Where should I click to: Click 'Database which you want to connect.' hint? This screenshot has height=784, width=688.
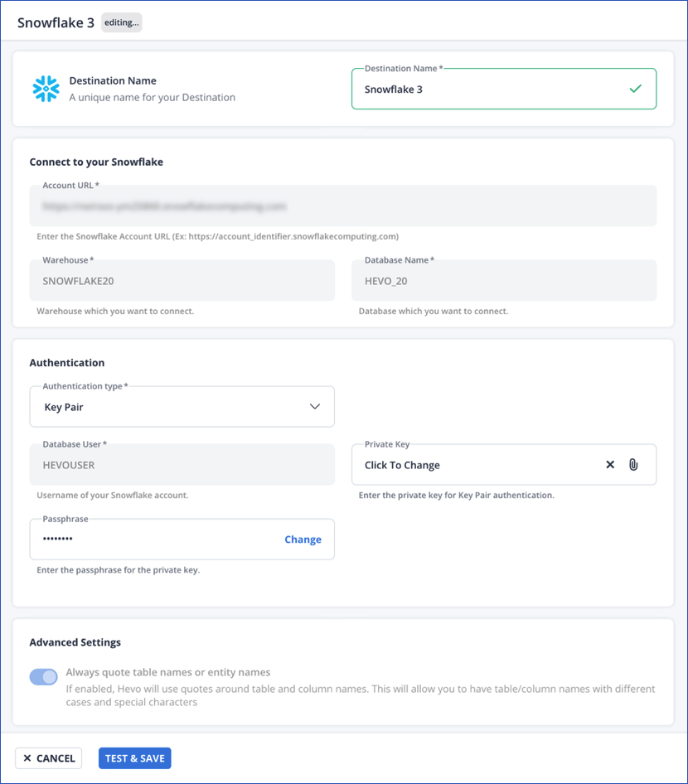coord(433,311)
